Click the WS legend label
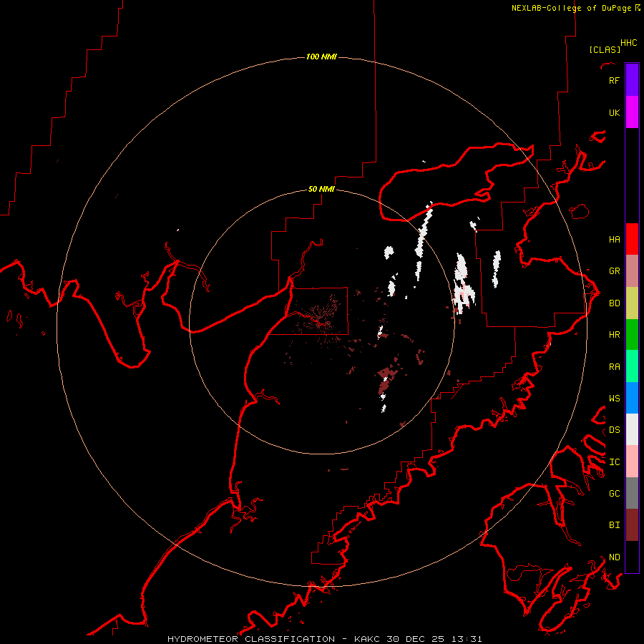Viewport: 644px width, 644px height. [x=614, y=398]
